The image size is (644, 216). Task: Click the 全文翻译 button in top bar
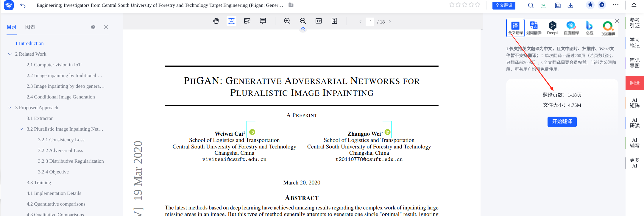[503, 5]
